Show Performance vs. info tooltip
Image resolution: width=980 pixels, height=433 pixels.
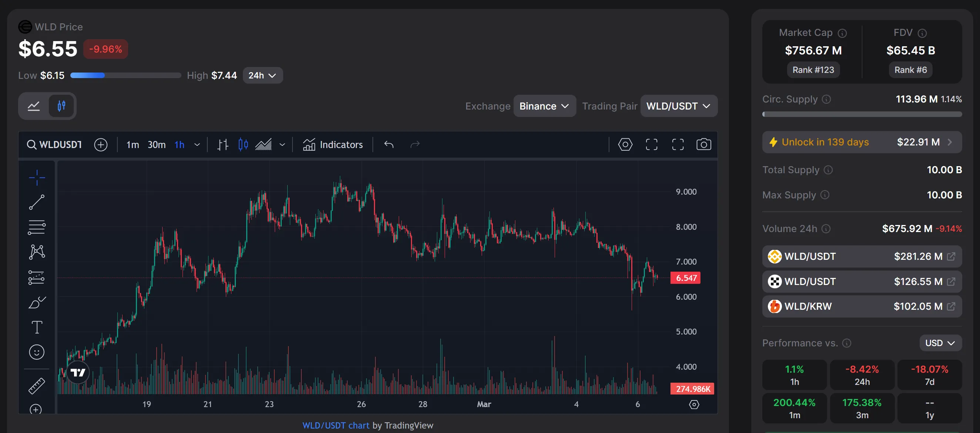coord(847,343)
